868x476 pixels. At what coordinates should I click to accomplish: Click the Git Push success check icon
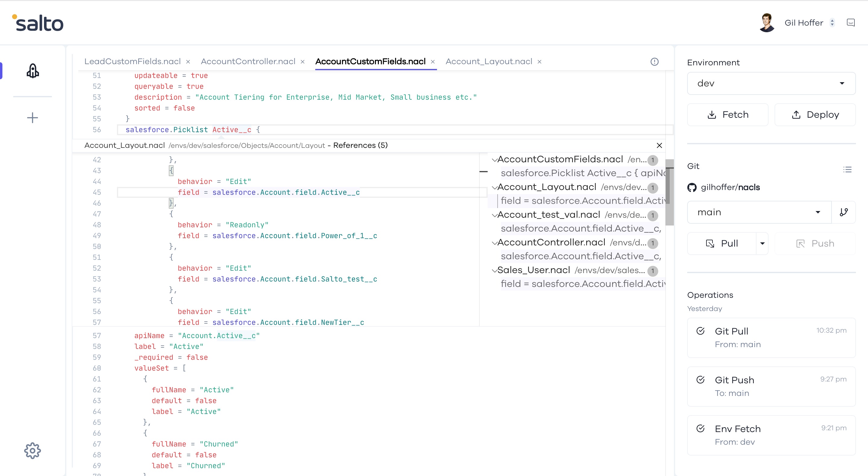pyautogui.click(x=700, y=380)
